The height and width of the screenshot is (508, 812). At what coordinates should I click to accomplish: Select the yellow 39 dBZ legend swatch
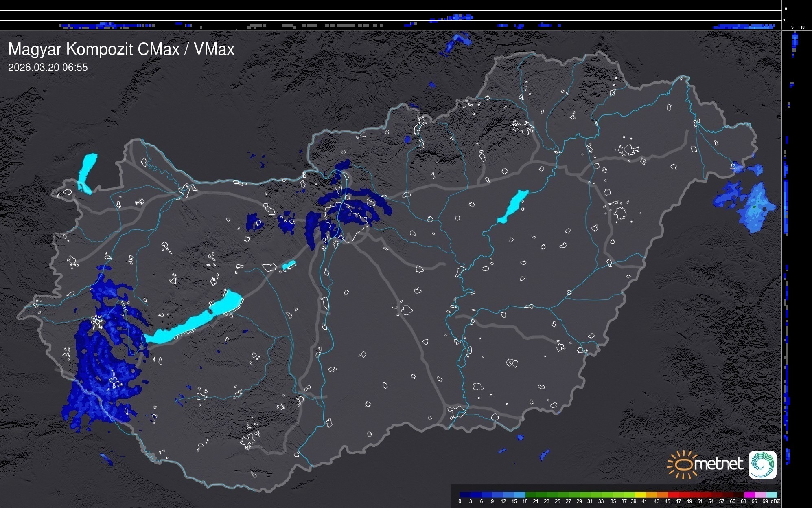640,495
